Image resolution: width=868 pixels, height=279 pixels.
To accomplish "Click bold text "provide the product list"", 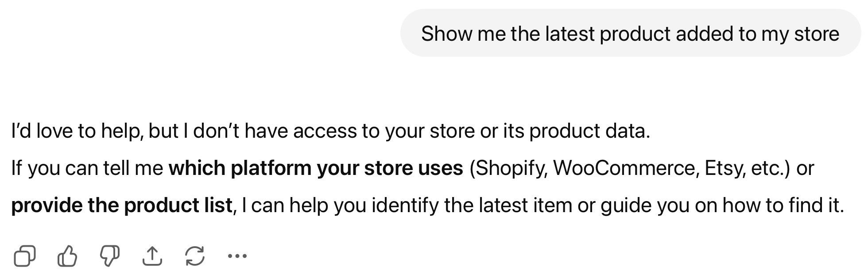I will [x=122, y=205].
